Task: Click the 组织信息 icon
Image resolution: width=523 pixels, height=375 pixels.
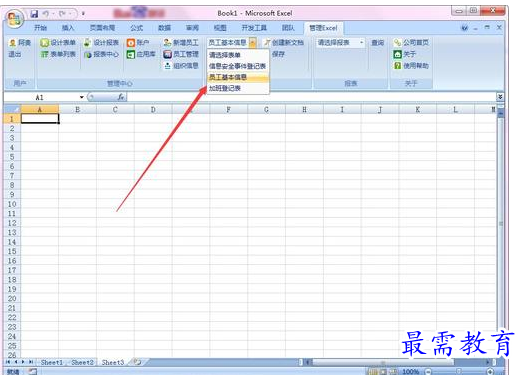Action: [168, 66]
